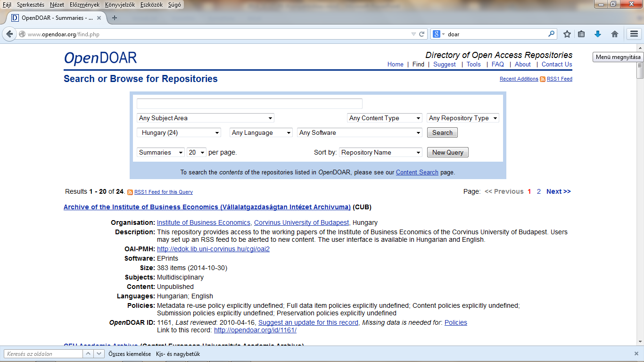
Task: Open the Sort by Repository Name dropdown
Action: [x=380, y=153]
